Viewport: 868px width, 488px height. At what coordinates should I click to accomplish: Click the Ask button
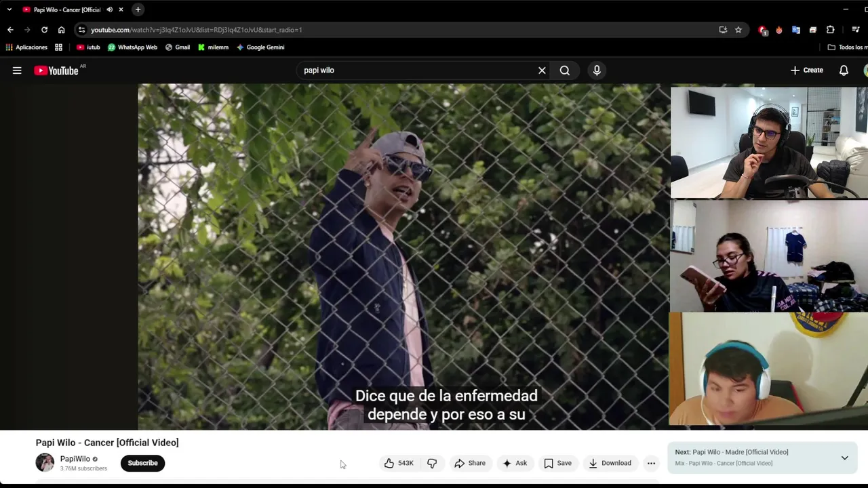pyautogui.click(x=515, y=463)
